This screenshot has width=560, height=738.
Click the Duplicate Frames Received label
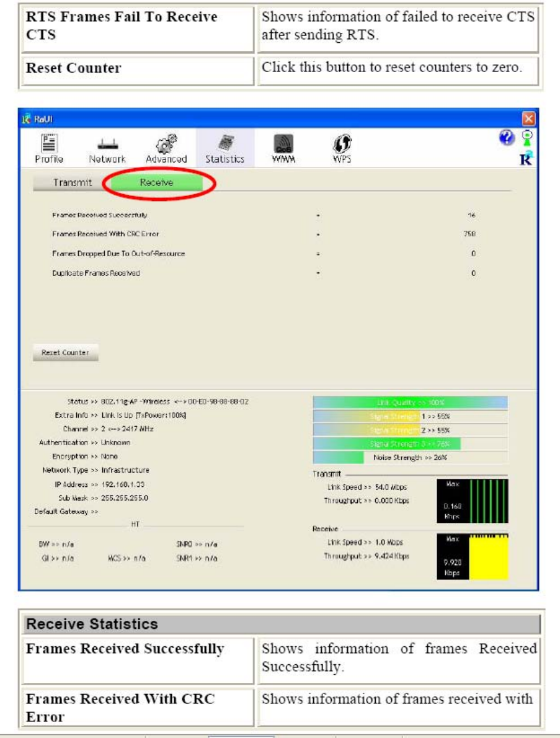point(96,273)
